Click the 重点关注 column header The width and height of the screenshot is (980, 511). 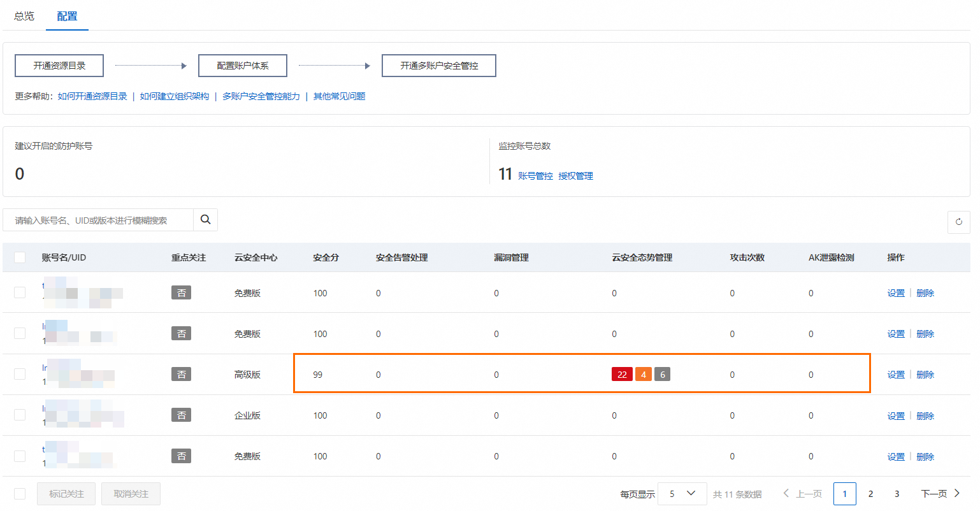pyautogui.click(x=189, y=257)
